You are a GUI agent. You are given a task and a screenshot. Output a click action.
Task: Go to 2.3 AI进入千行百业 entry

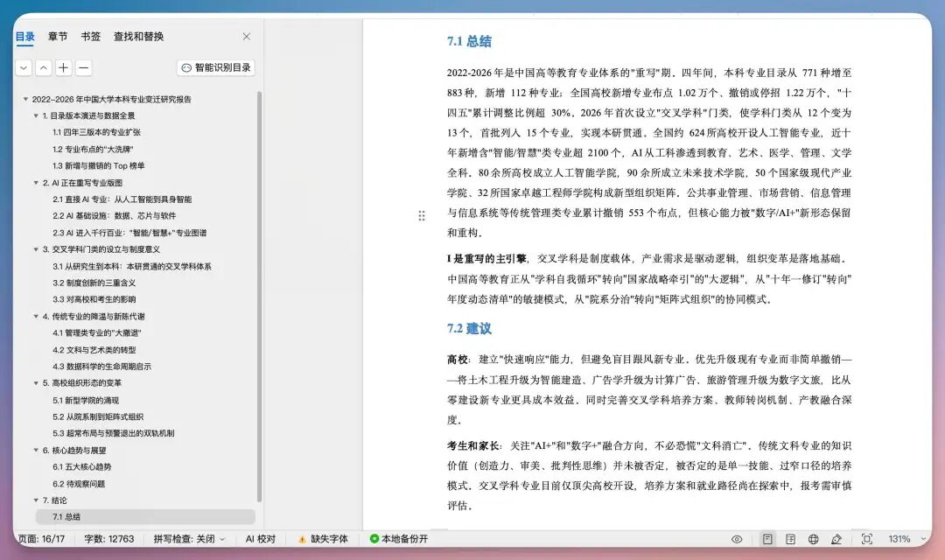pos(129,233)
